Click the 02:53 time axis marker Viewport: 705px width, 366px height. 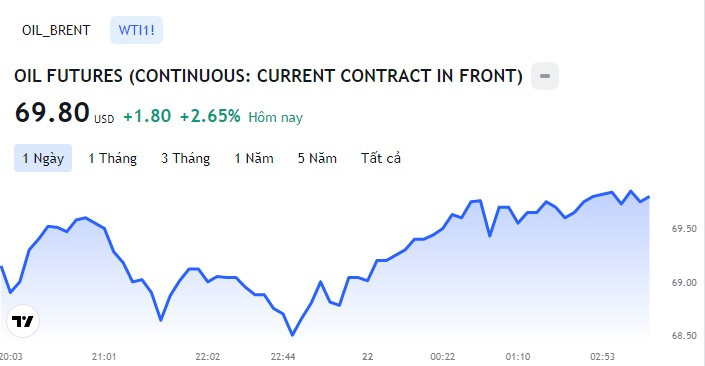point(602,357)
